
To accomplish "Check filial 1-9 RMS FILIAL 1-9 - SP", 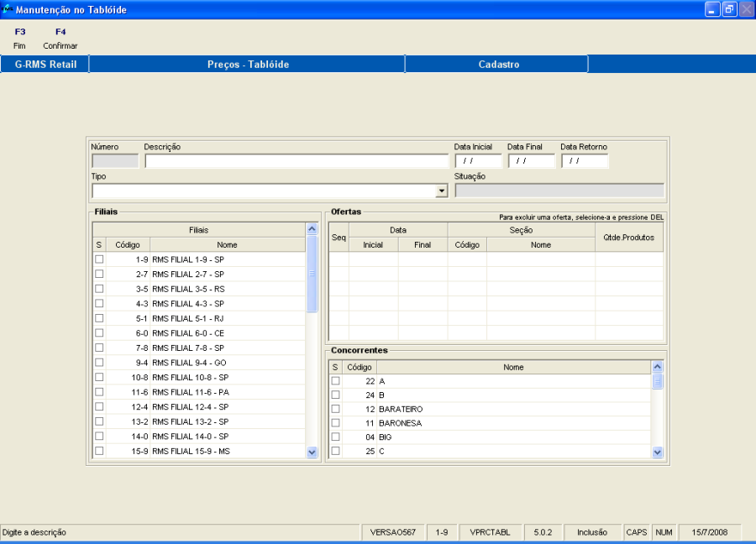I will [99, 259].
